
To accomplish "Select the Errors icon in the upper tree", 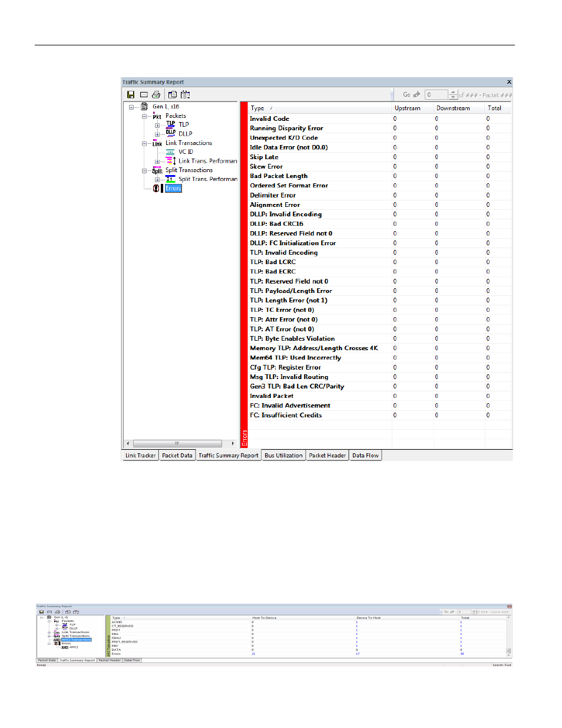I will (158, 189).
